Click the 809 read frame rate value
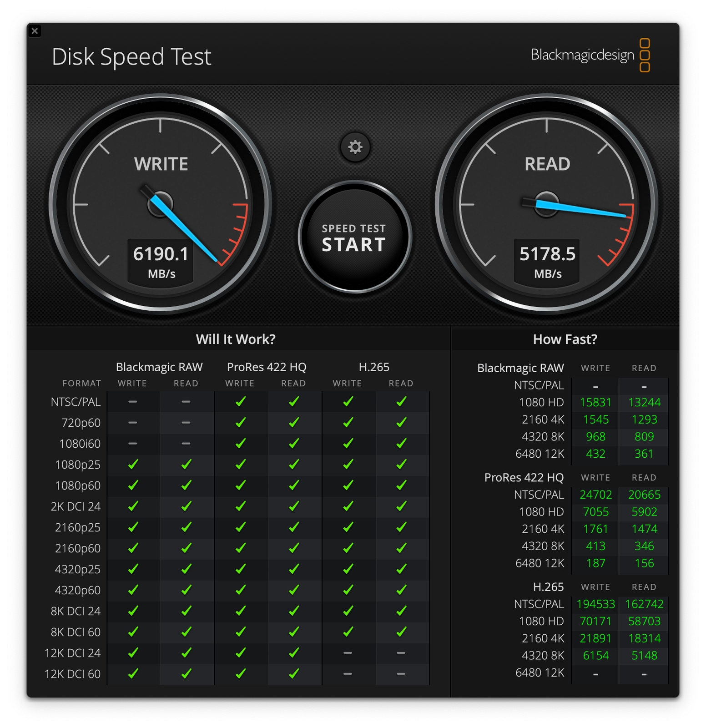 click(x=644, y=437)
